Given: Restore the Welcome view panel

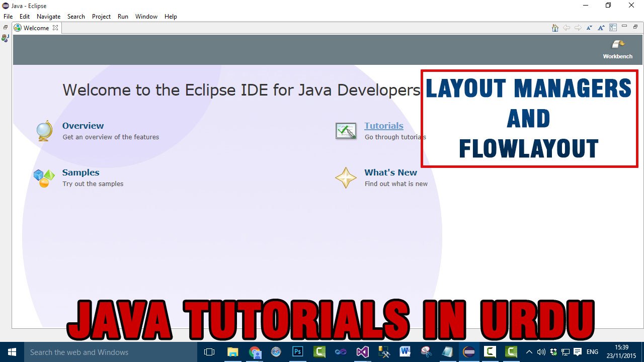Looking at the screenshot, I should (635, 26).
